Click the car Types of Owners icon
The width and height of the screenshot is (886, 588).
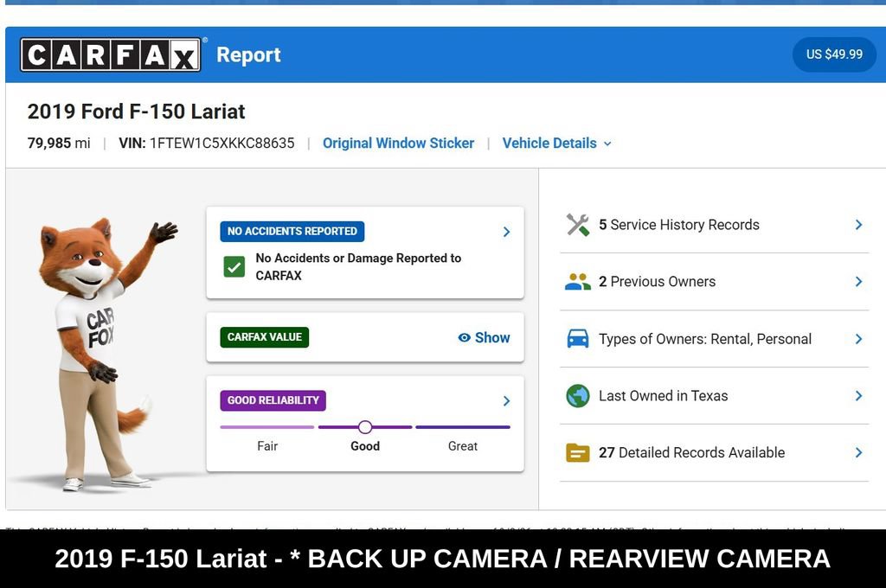coord(577,339)
